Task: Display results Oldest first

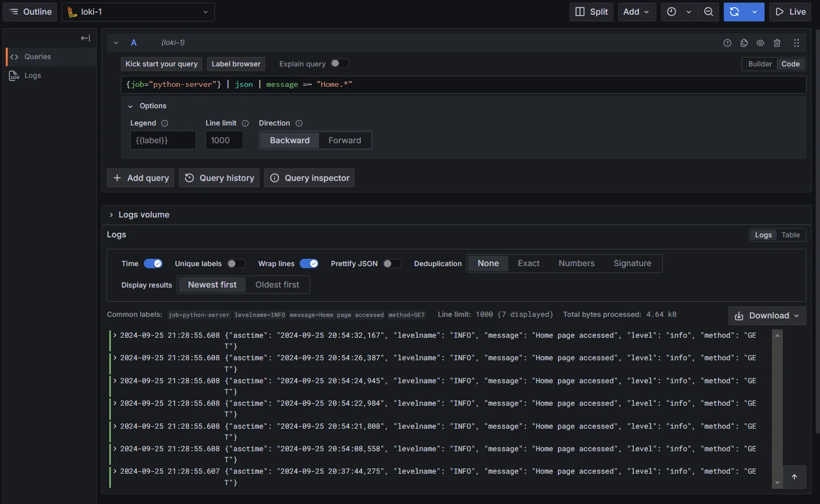Action: (277, 285)
